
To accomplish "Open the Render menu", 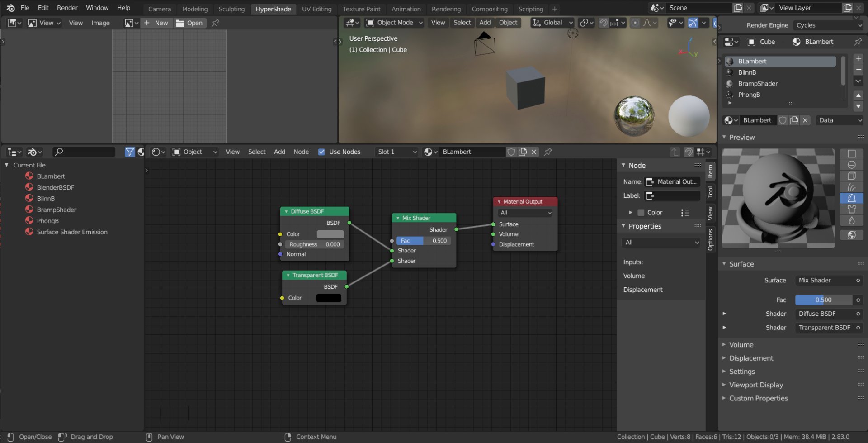I will point(67,8).
